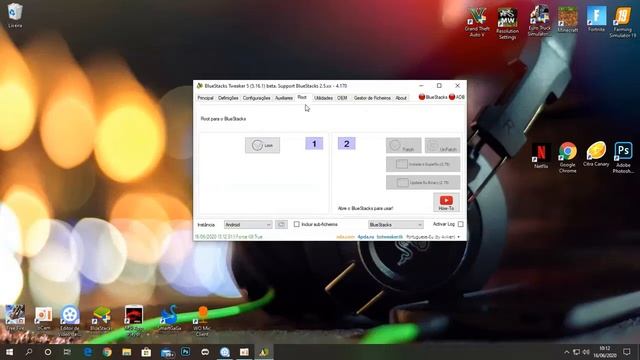Open the Free Fire desktop shortcut
The width and height of the screenshot is (640, 360).
click(x=15, y=317)
